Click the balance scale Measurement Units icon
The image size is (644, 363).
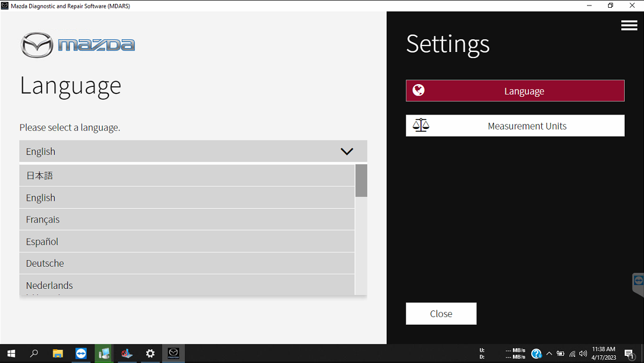[421, 126]
